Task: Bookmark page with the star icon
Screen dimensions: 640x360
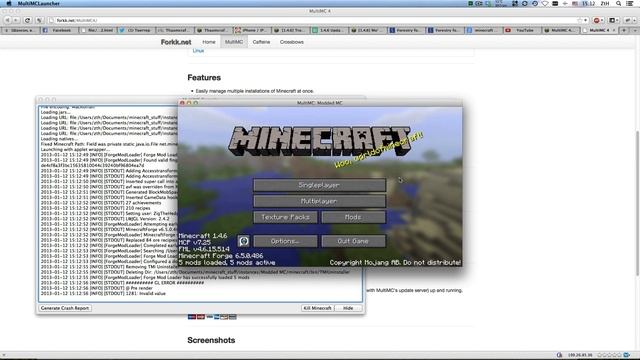Action: [x=580, y=20]
